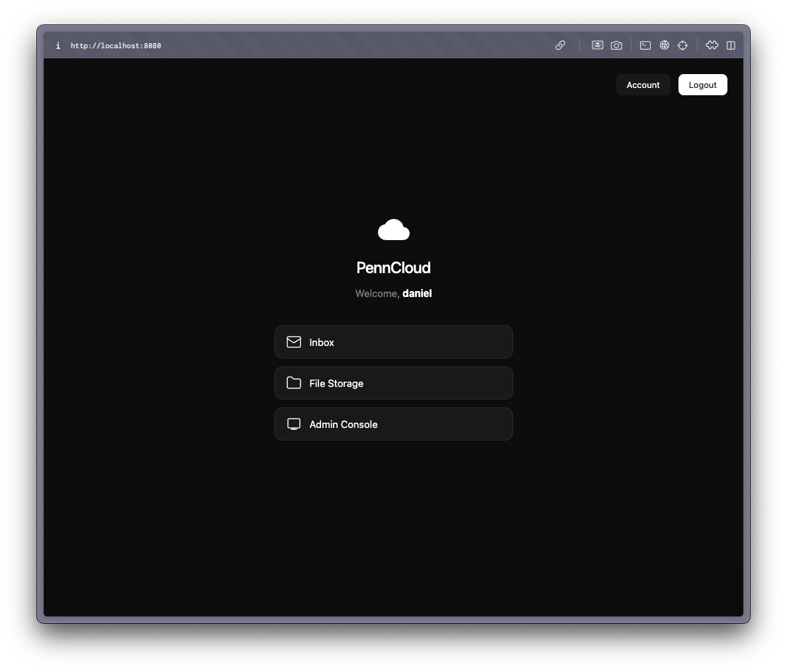Click the localhost address bar field
The width and height of the screenshot is (787, 672).
pyautogui.click(x=116, y=45)
